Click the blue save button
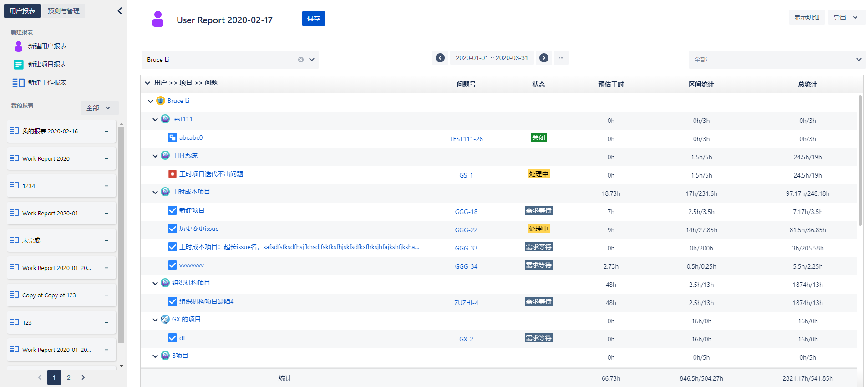Viewport: 868px width, 387px height. pyautogui.click(x=313, y=19)
